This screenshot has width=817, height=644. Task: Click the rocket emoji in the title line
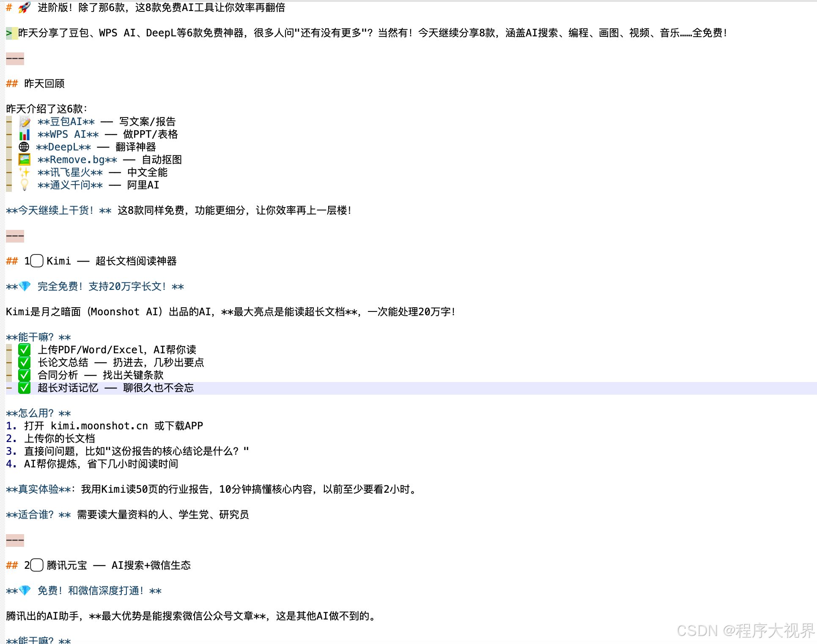coord(25,7)
